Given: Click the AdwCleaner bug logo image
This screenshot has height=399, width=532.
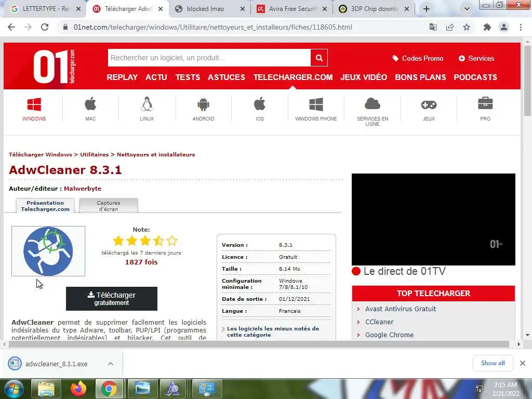Looking at the screenshot, I should pos(48,251).
